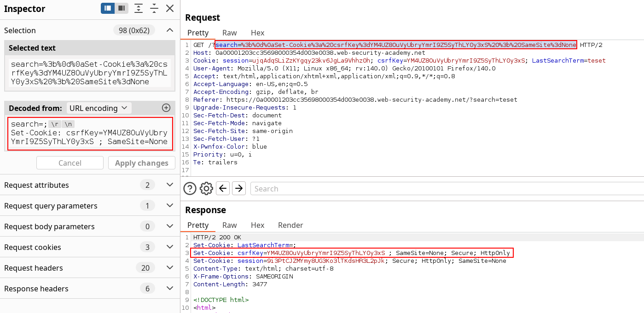Expand the Request headers section

[170, 268]
